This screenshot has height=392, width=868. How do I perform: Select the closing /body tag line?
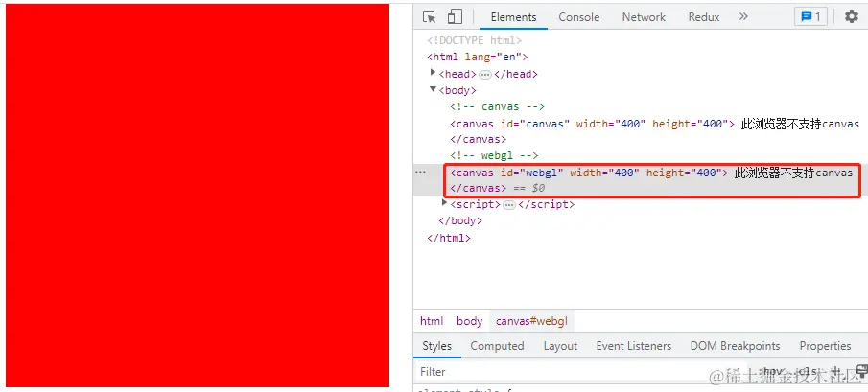(460, 221)
